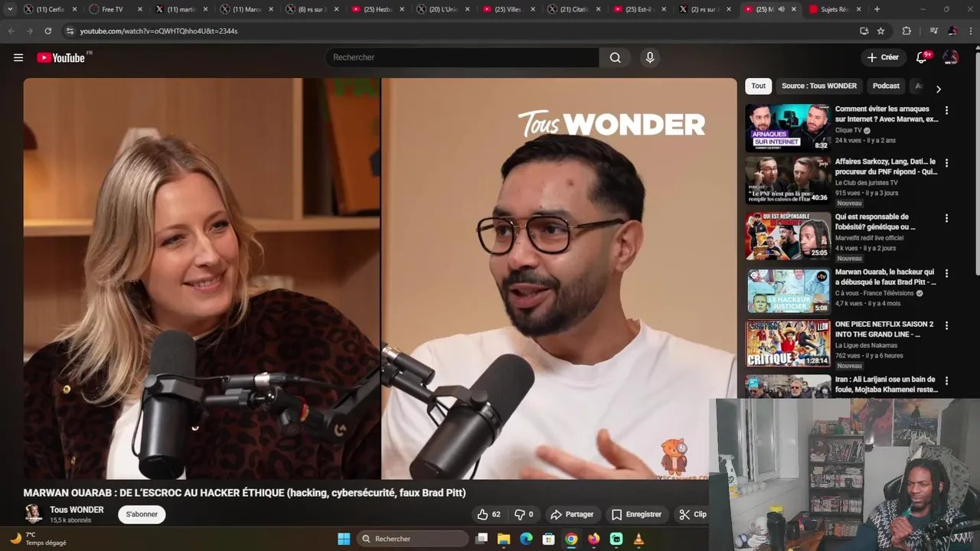Click the video player area

[380, 279]
